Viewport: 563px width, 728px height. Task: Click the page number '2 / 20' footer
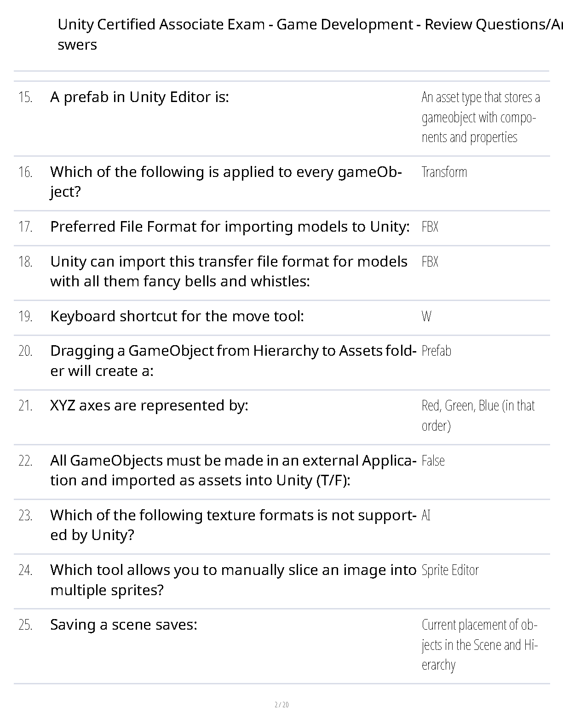pos(281,705)
